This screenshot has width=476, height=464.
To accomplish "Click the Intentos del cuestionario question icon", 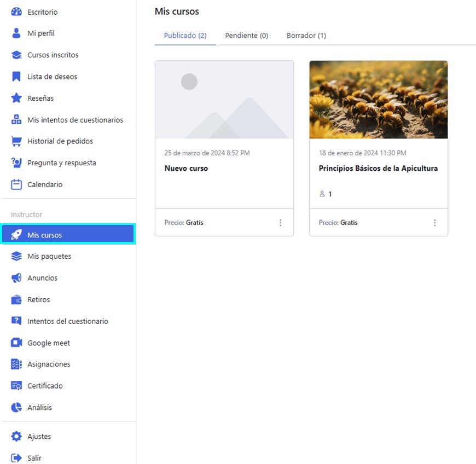I will coord(16,321).
